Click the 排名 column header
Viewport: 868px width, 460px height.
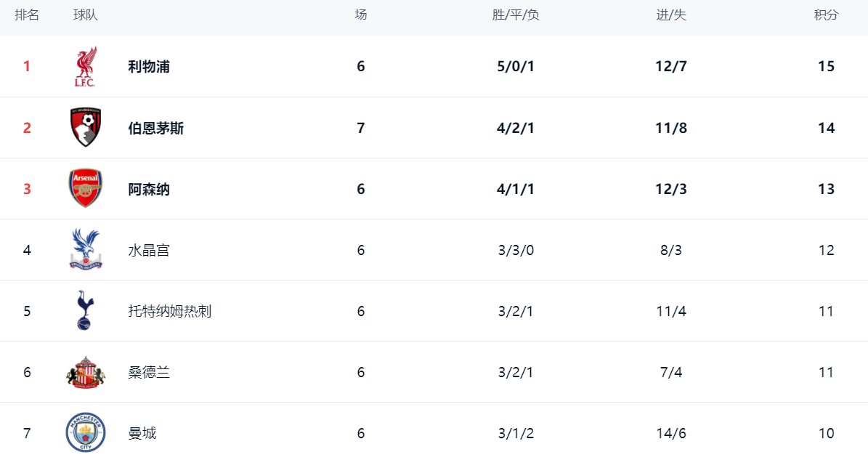click(27, 15)
